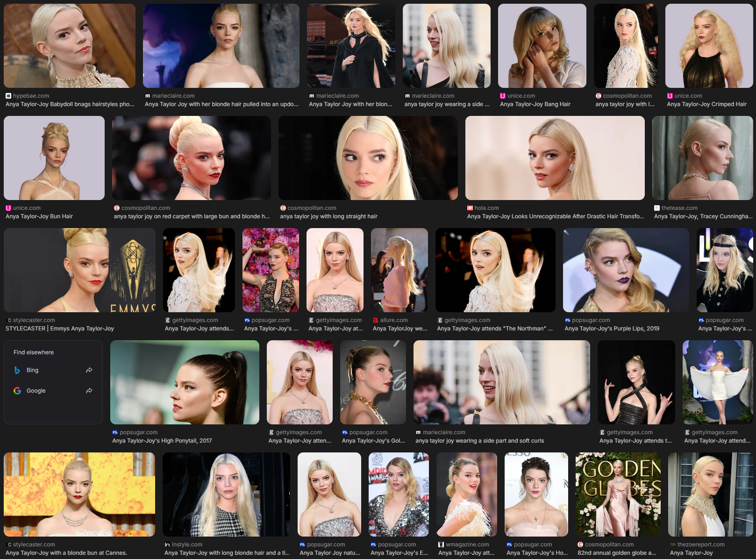Screen dimensions: 756x559
Task: Open the thezoereport.com image thumbnail
Action: click(x=710, y=494)
